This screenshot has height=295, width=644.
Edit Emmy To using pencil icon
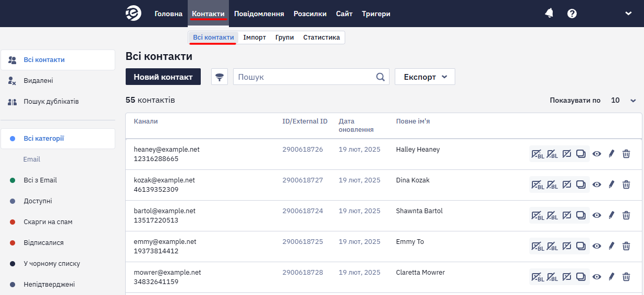[612, 246]
